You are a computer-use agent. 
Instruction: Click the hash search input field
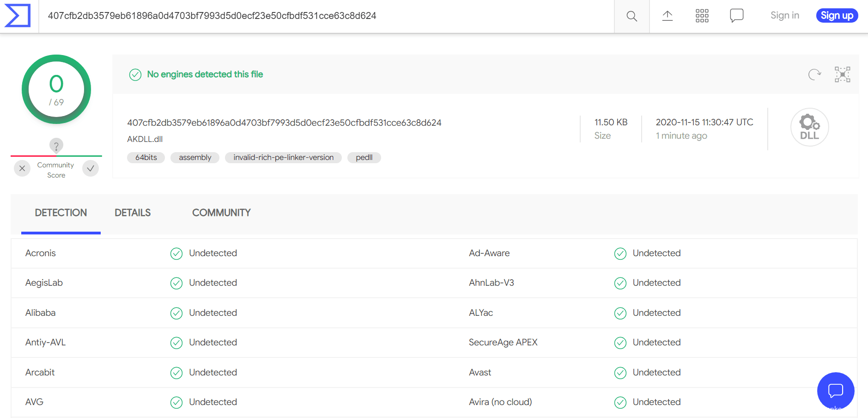coord(323,16)
